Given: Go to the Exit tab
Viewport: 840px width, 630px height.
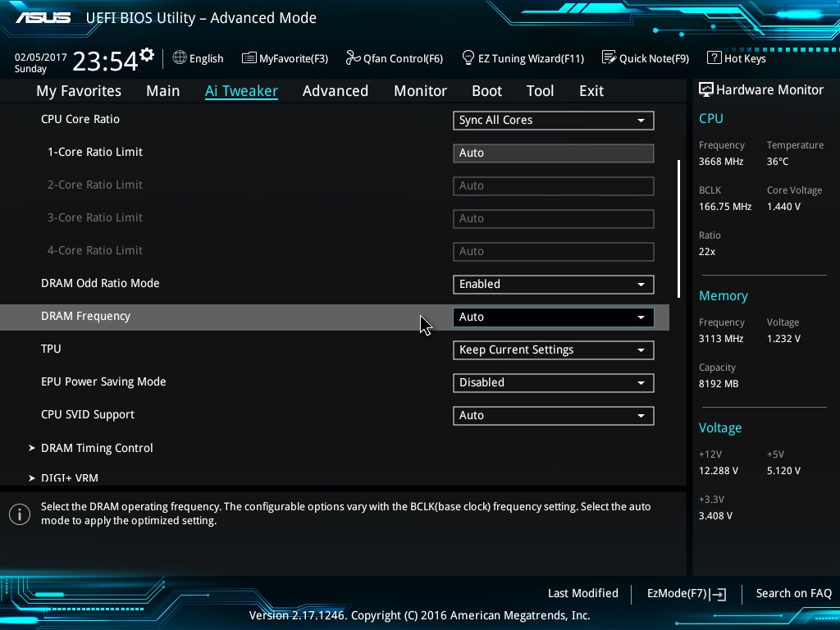Looking at the screenshot, I should coord(591,91).
